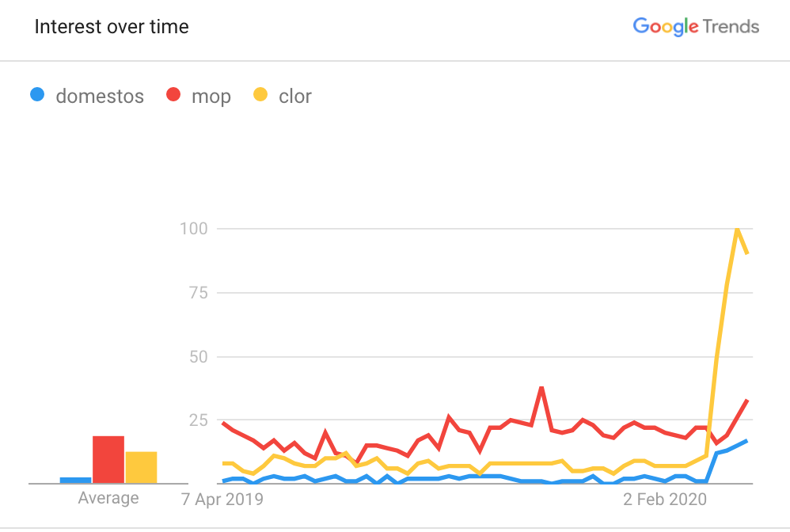Click the Average label under bars
The width and height of the screenshot is (790, 532).
click(108, 498)
